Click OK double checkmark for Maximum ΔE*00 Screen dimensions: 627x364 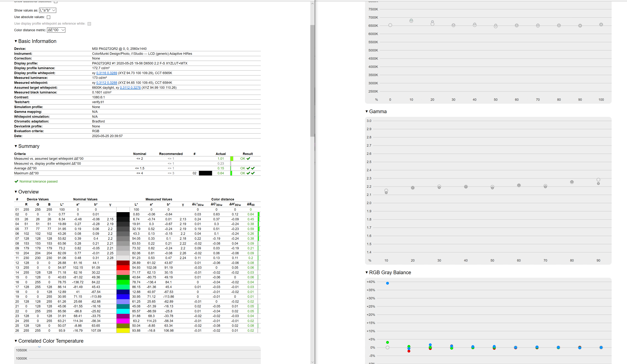pos(251,173)
